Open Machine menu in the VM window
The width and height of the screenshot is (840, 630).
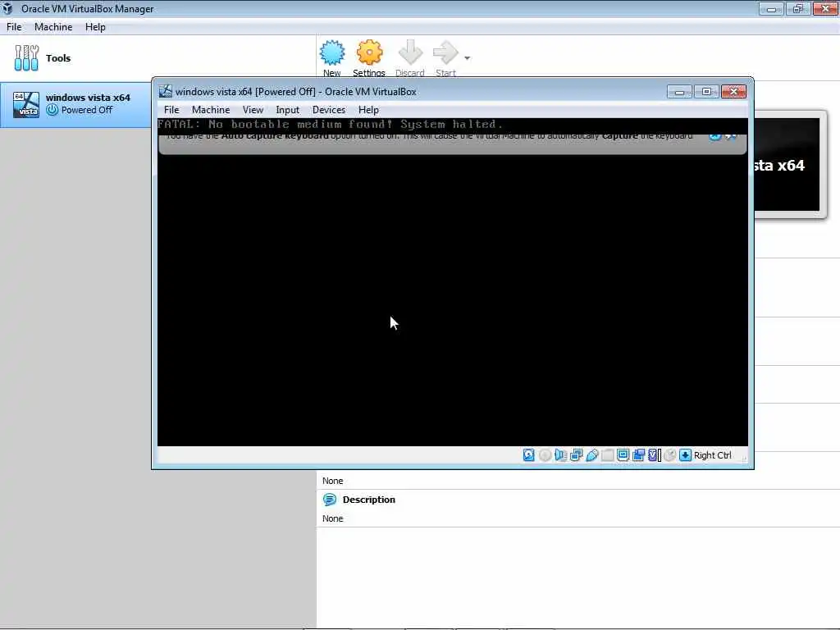click(x=211, y=110)
